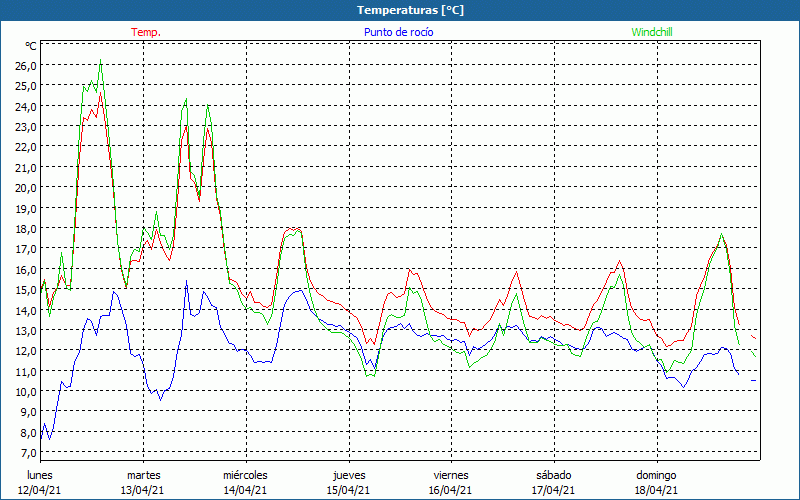Click the 'viernes' day label

pos(451,476)
